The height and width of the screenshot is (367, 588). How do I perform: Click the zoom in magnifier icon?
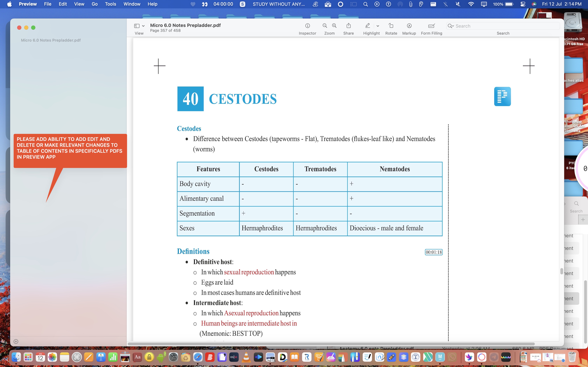pyautogui.click(x=334, y=26)
